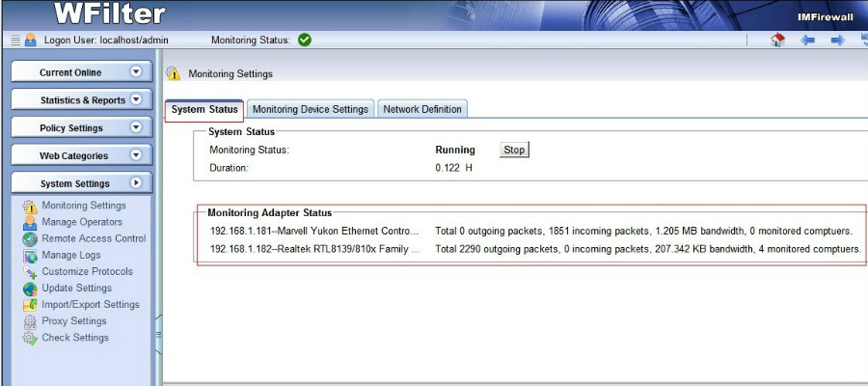This screenshot has width=868, height=386.
Task: Select the 192.168.1.182 Realtek RTL8139 adapter row
Action: click(536, 249)
